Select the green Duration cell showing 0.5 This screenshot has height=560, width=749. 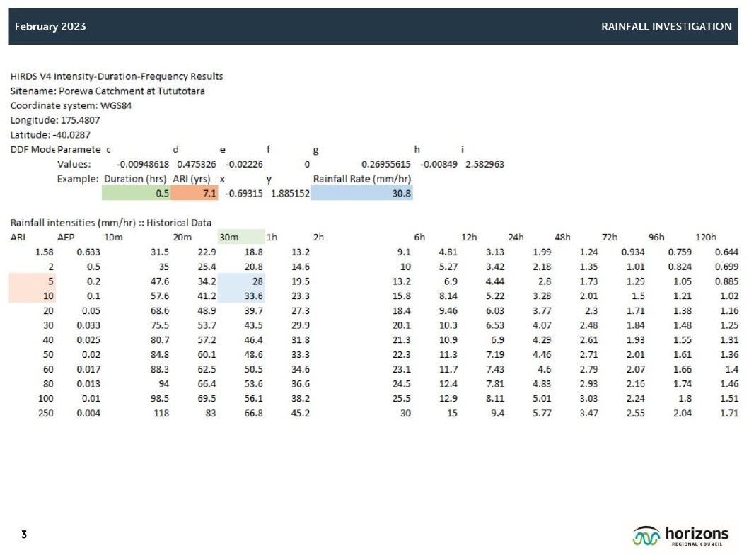(136, 192)
